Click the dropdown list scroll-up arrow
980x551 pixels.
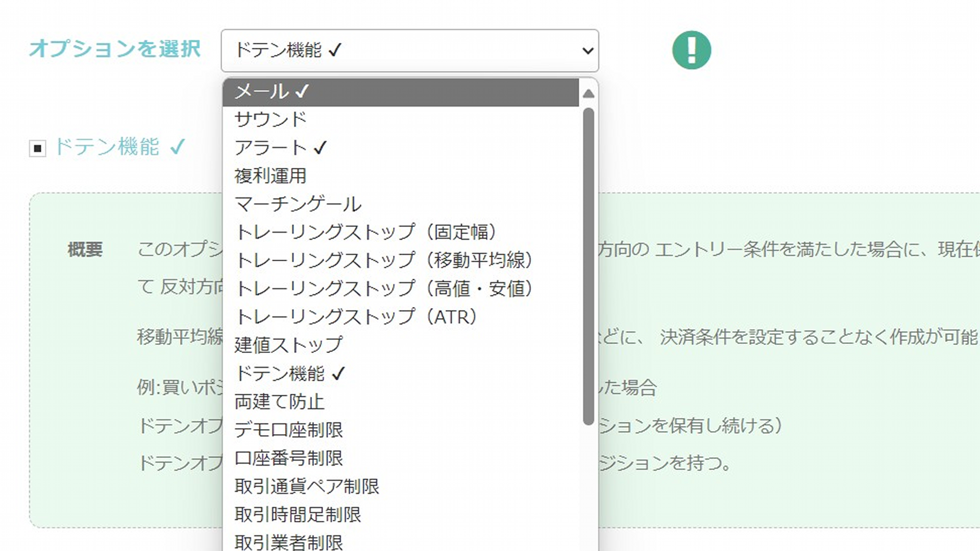588,94
